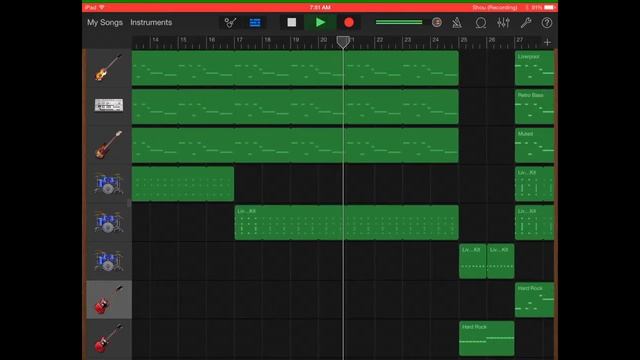The height and width of the screenshot is (360, 640).
Task: Select the long drum region starting at bar 17
Action: point(347,222)
